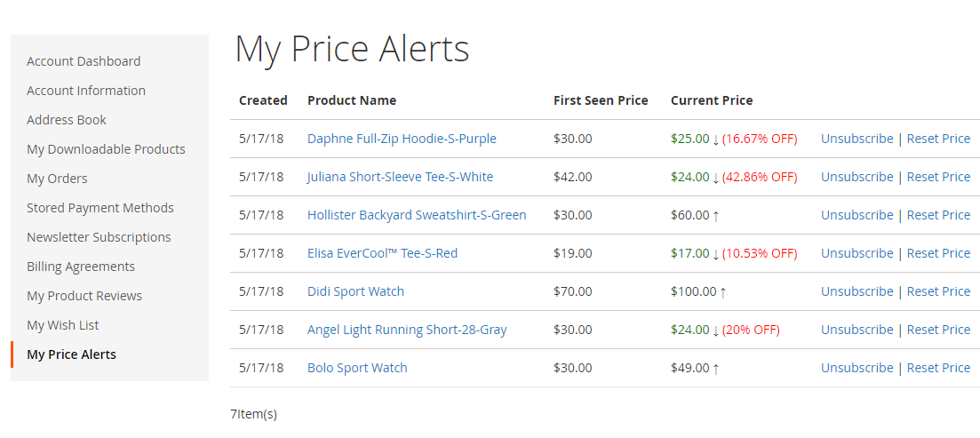
Task: Open Hollister Backyard Sweatshirt-S-Green link
Action: pos(417,215)
